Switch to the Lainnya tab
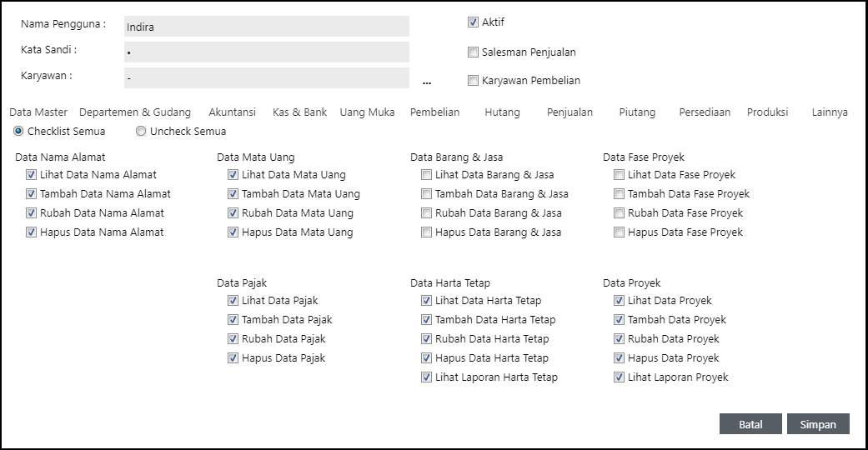The width and height of the screenshot is (868, 450). 830,112
